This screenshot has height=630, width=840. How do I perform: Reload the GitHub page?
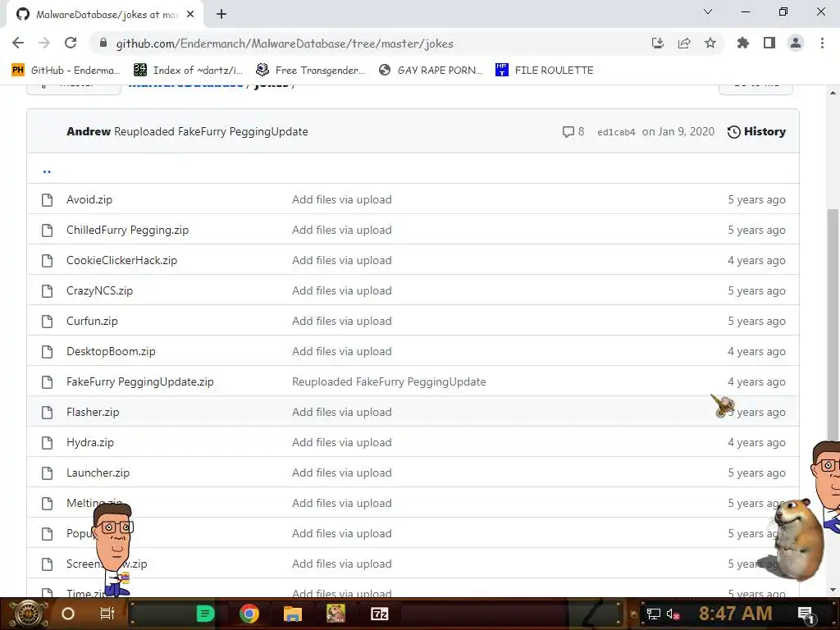pos(71,43)
